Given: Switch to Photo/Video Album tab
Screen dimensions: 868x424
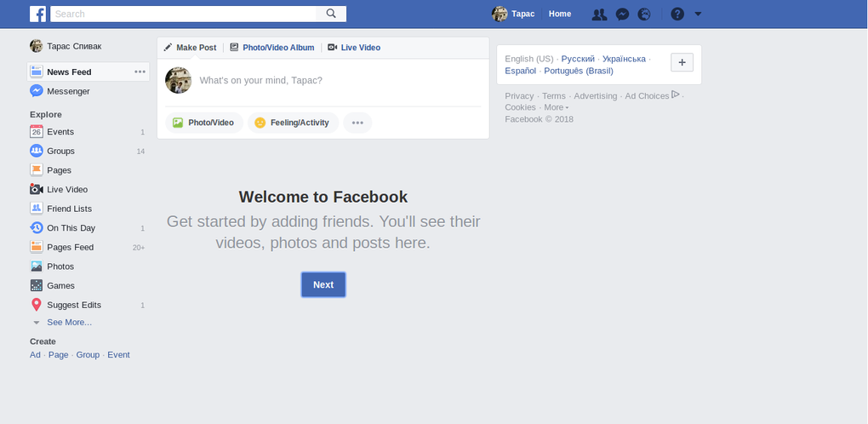Looking at the screenshot, I should click(277, 48).
